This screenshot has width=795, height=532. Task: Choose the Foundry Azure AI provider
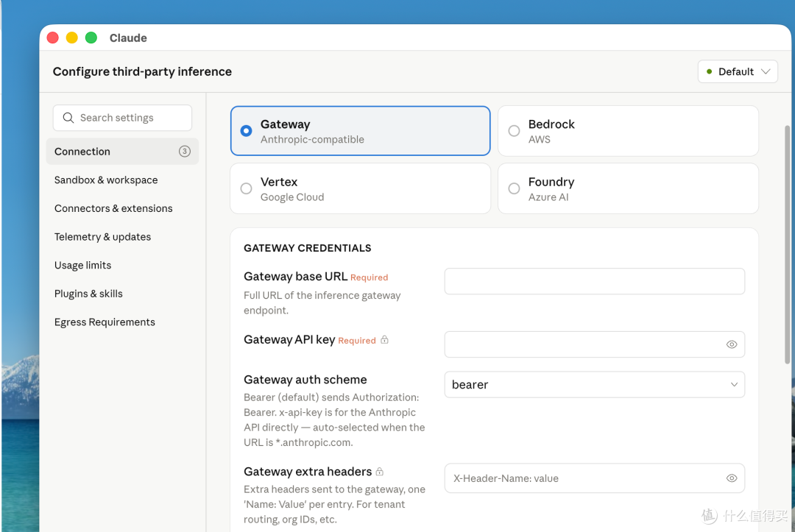[628, 188]
